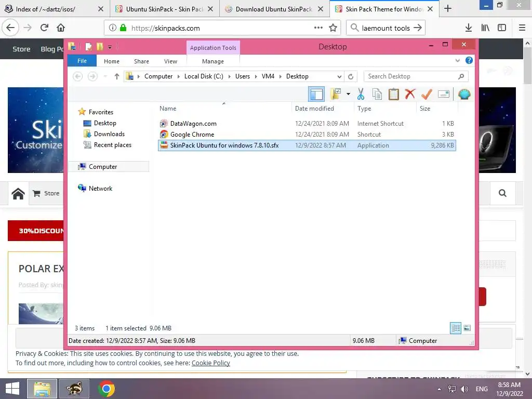Viewport: 532px width, 399px height.
Task: Click Users in the address breadcrumb
Action: click(x=243, y=76)
